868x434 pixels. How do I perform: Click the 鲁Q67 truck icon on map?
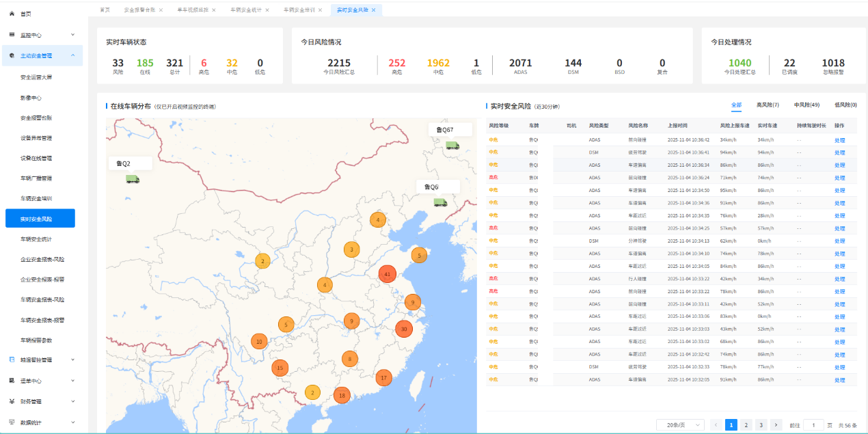click(452, 145)
